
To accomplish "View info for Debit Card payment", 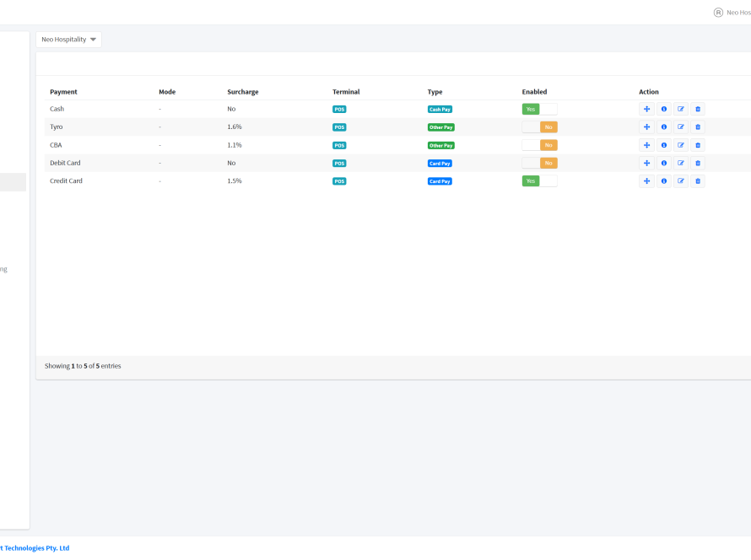I will (x=664, y=164).
